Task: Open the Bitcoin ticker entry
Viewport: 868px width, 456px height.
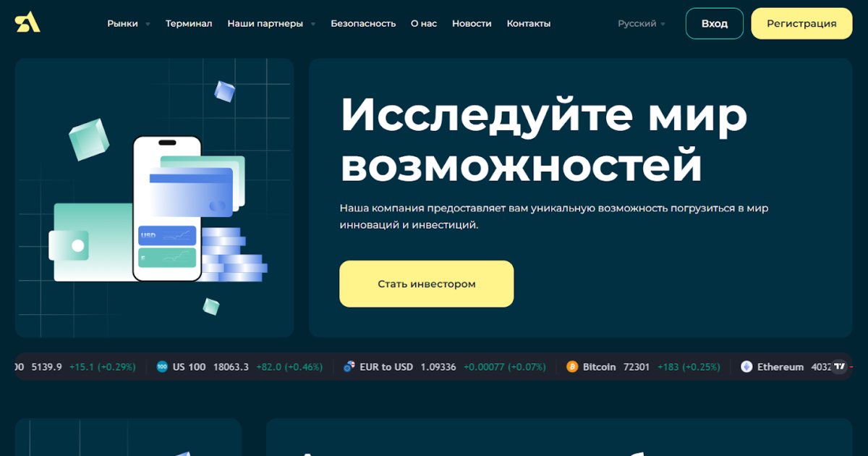Action: [644, 367]
